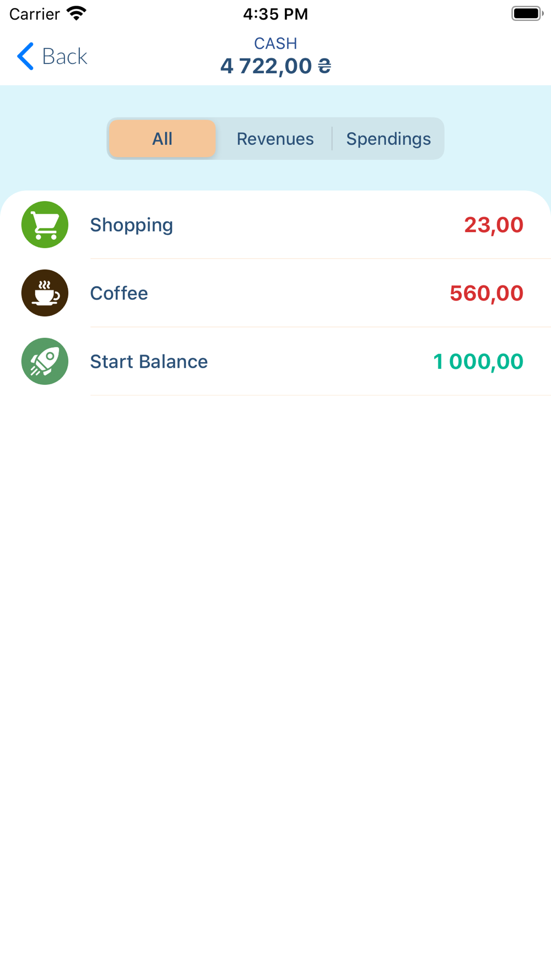This screenshot has height=980, width=551.
Task: Tap the brown coffee cup icon
Action: (x=45, y=293)
